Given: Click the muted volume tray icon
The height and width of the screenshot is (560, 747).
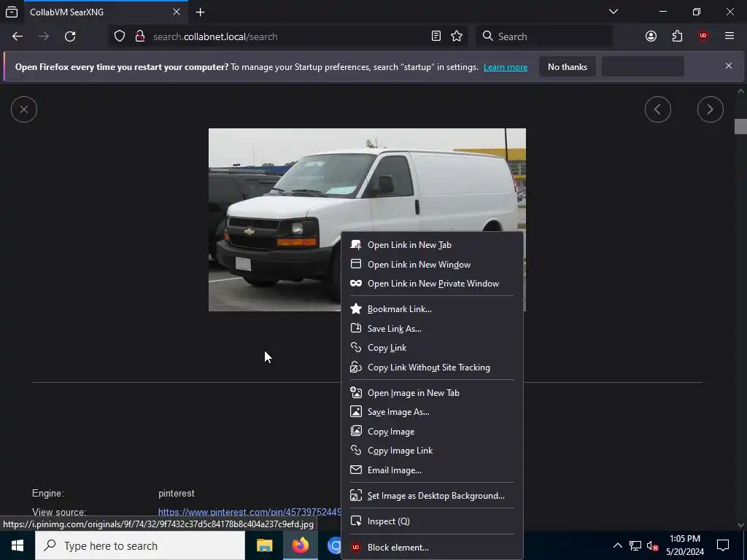Looking at the screenshot, I should (x=653, y=545).
